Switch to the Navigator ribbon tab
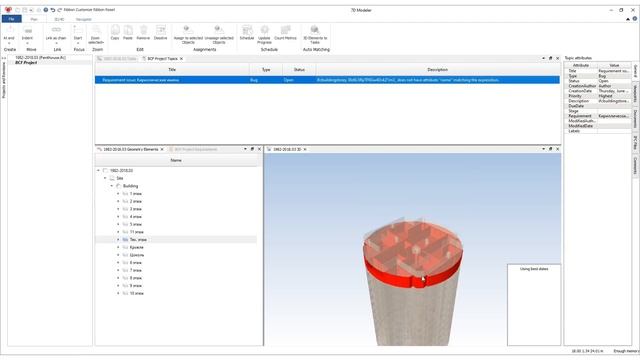This screenshot has width=640, height=360. tap(83, 19)
